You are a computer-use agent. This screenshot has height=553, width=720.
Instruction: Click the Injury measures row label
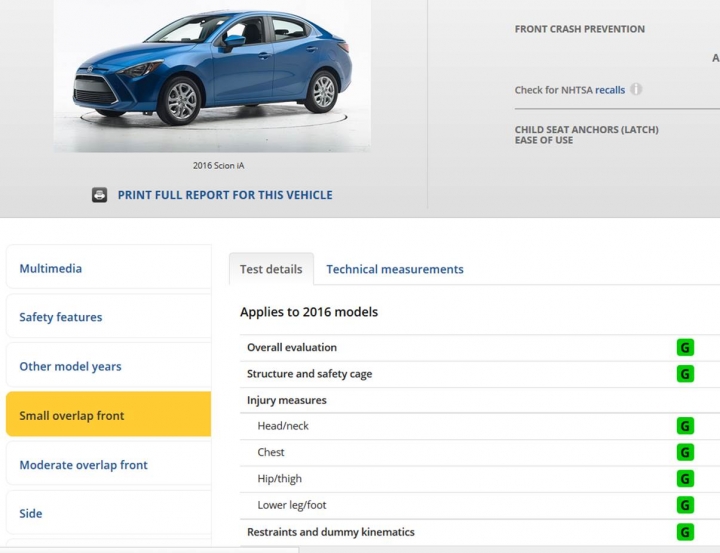click(x=287, y=400)
